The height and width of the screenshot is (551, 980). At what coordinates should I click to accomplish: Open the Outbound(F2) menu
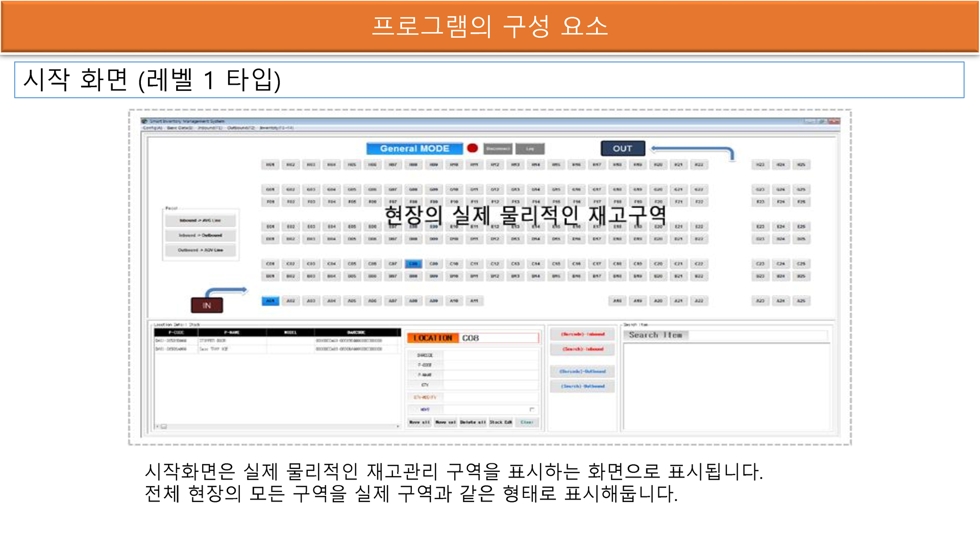tap(241, 128)
